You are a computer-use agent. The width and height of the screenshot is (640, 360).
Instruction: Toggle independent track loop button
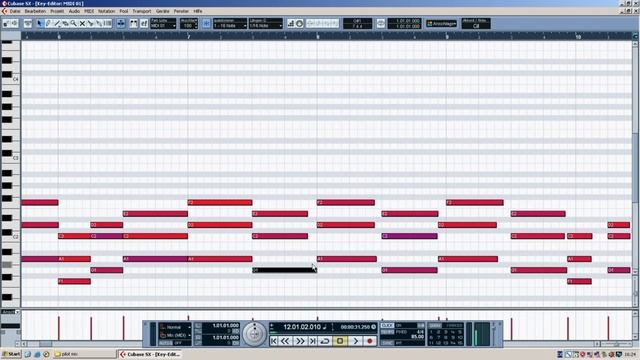[380, 24]
